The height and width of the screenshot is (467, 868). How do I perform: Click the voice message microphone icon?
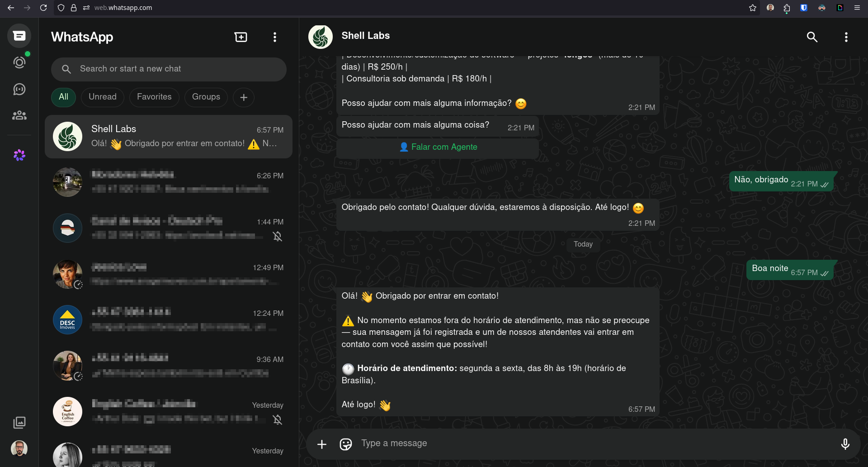pos(845,444)
